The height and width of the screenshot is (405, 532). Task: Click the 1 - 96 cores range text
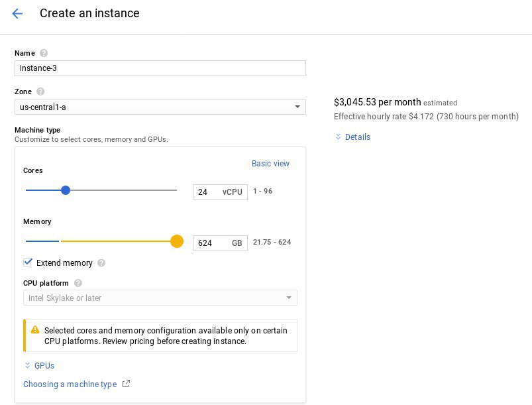pyautogui.click(x=262, y=191)
